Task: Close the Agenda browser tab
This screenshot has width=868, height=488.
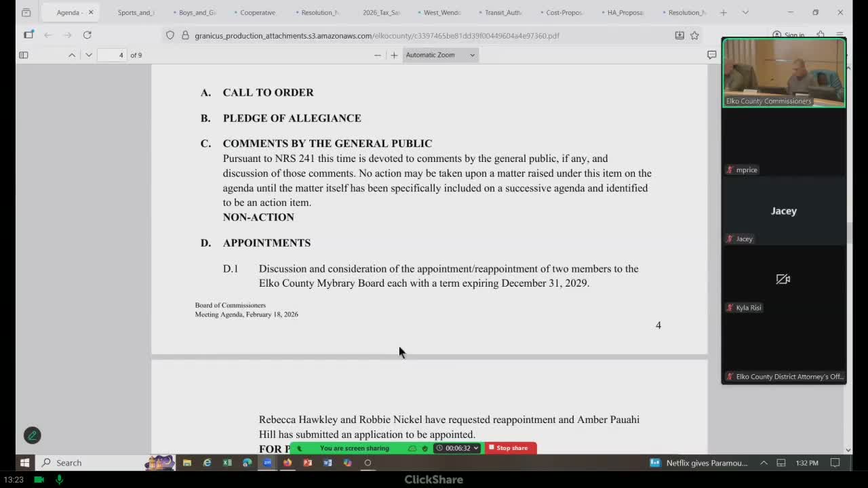Action: coord(91,12)
